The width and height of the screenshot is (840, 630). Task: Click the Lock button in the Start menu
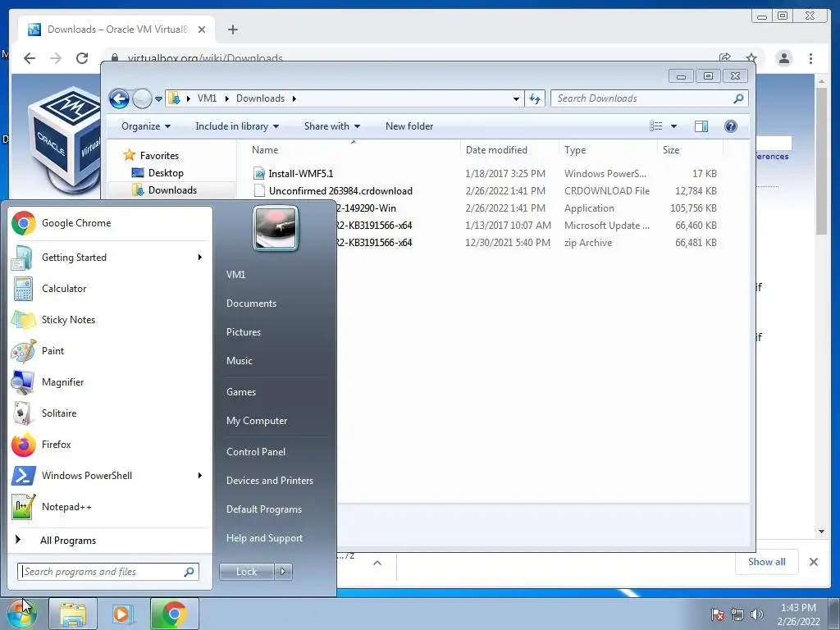(246, 572)
